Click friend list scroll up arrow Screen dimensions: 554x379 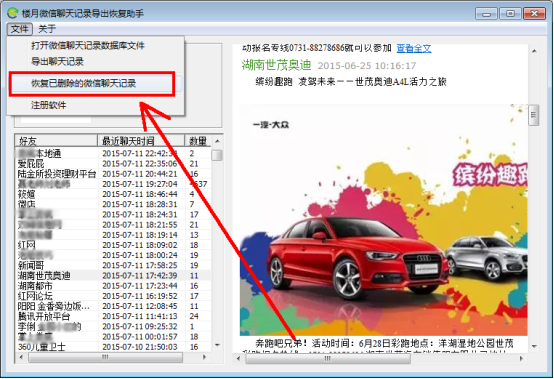click(x=217, y=141)
